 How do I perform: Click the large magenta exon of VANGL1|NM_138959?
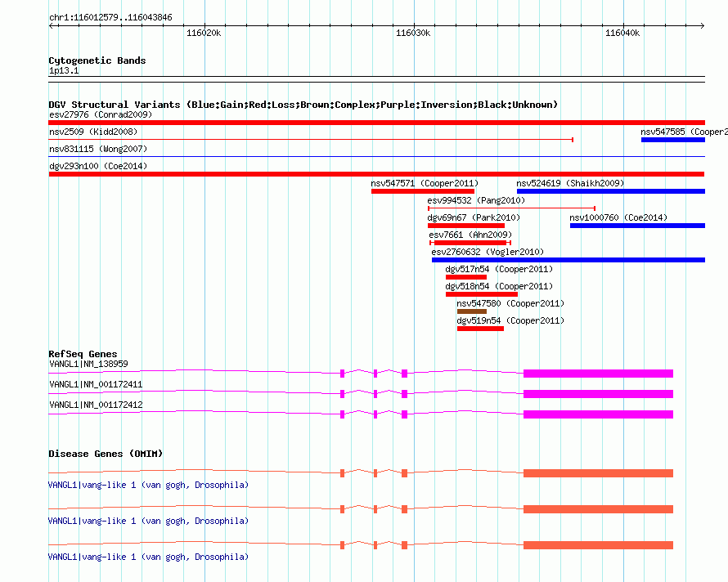point(599,374)
